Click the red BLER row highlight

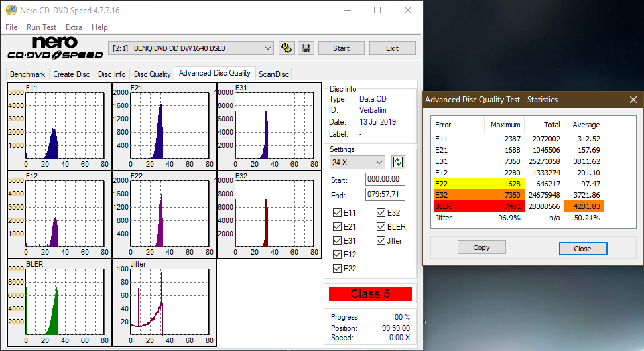[480, 206]
